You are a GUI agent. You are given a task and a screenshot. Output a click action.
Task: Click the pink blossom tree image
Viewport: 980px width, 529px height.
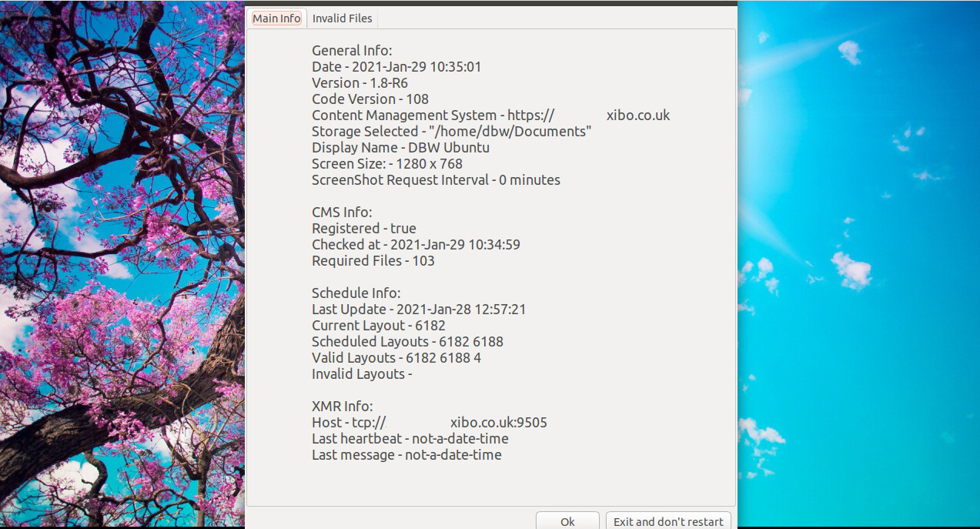pyautogui.click(x=122, y=262)
